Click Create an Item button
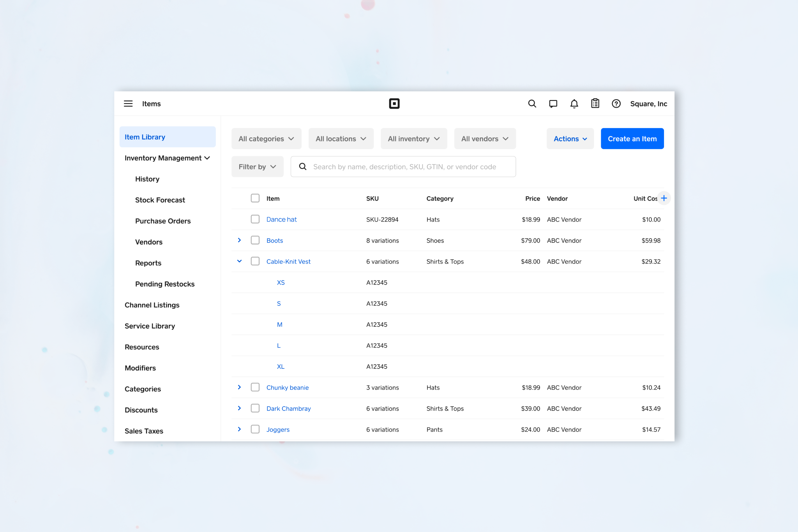798x532 pixels. 632,138
